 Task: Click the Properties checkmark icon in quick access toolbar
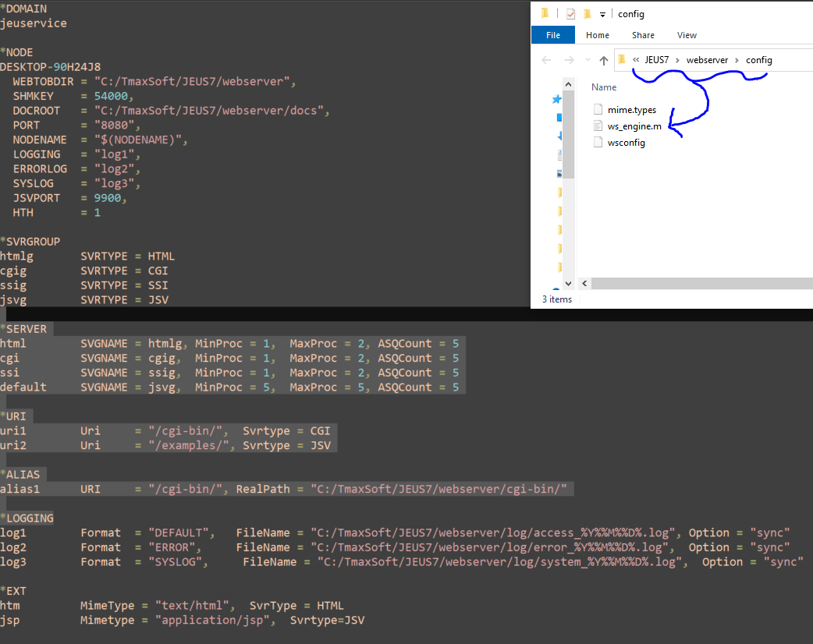570,14
